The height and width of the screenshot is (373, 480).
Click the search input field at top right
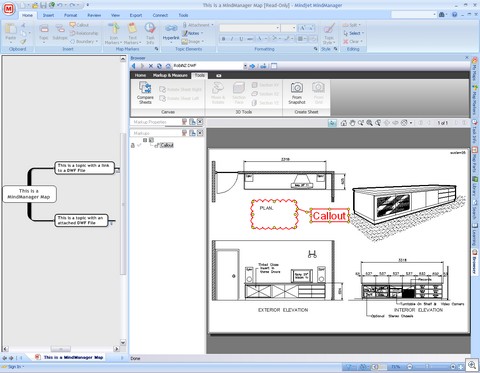pyautogui.click(x=414, y=15)
